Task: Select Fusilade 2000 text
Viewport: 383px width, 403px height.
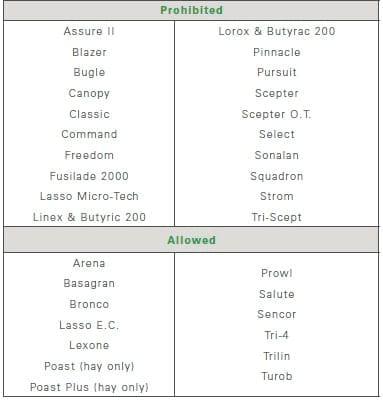Action: (x=89, y=176)
